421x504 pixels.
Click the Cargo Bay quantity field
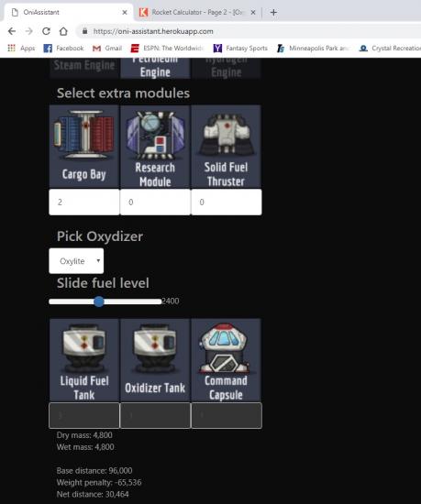84,202
